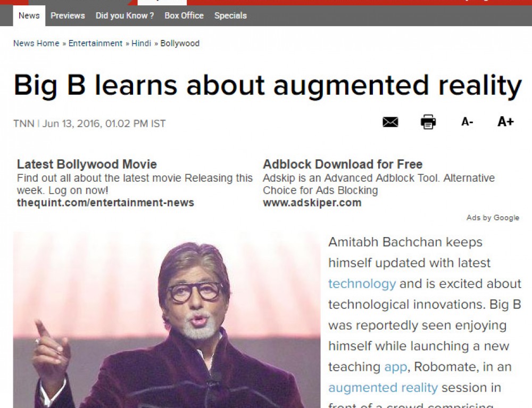Select the Specials tab
Viewport: 532px width, 408px height.
point(230,15)
